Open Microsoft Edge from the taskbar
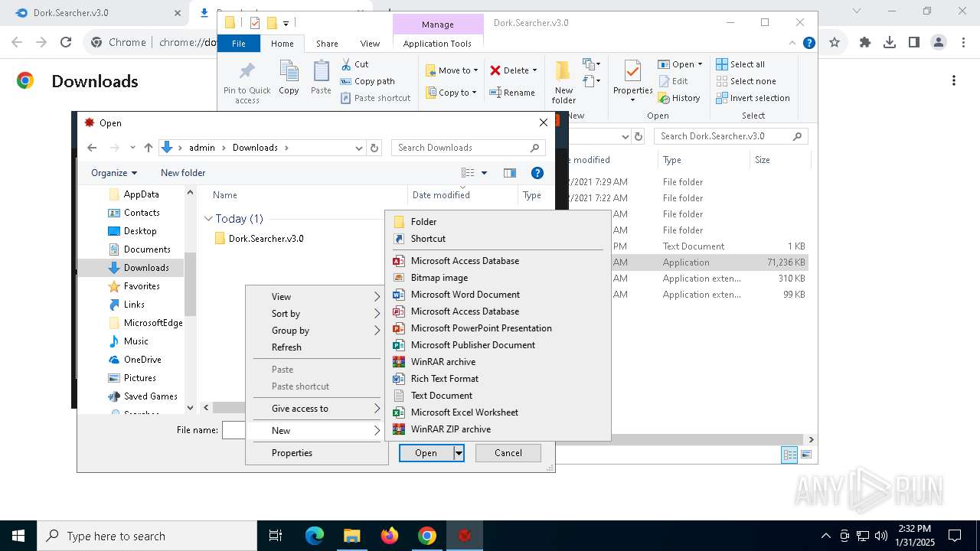The width and height of the screenshot is (980, 551). pyautogui.click(x=315, y=536)
